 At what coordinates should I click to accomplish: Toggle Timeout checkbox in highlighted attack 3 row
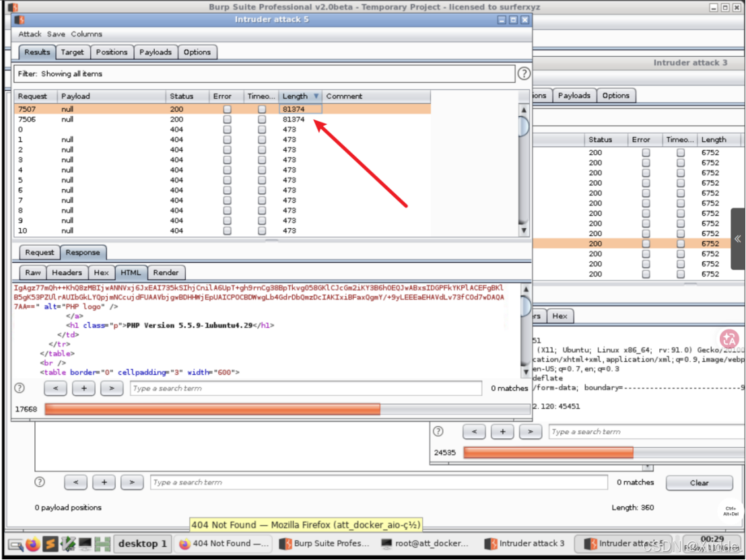tap(681, 244)
